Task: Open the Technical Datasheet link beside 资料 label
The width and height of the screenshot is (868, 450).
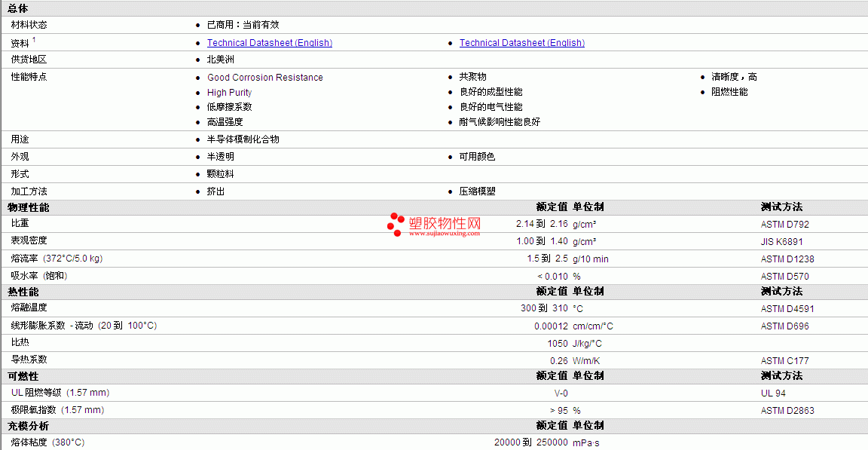Action: (270, 43)
